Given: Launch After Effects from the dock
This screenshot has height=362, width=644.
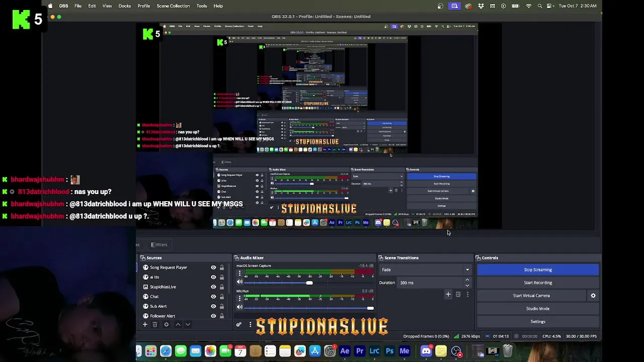Looking at the screenshot, I should [x=345, y=351].
